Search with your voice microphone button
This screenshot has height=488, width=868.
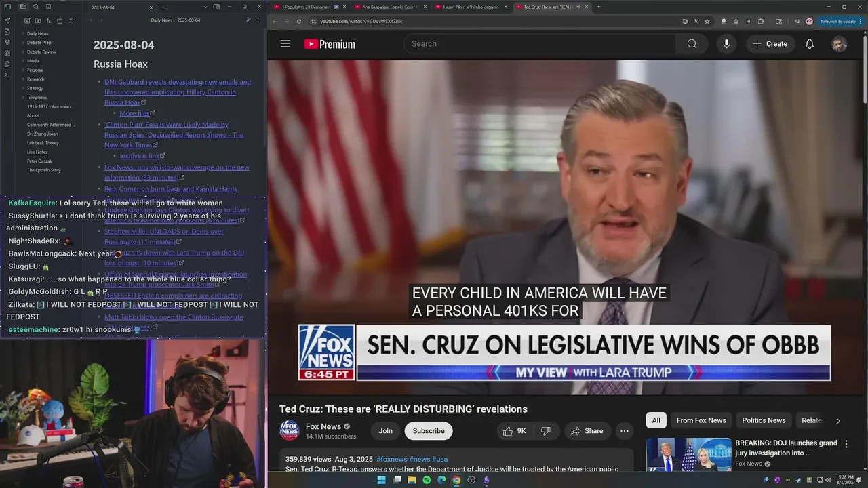726,44
